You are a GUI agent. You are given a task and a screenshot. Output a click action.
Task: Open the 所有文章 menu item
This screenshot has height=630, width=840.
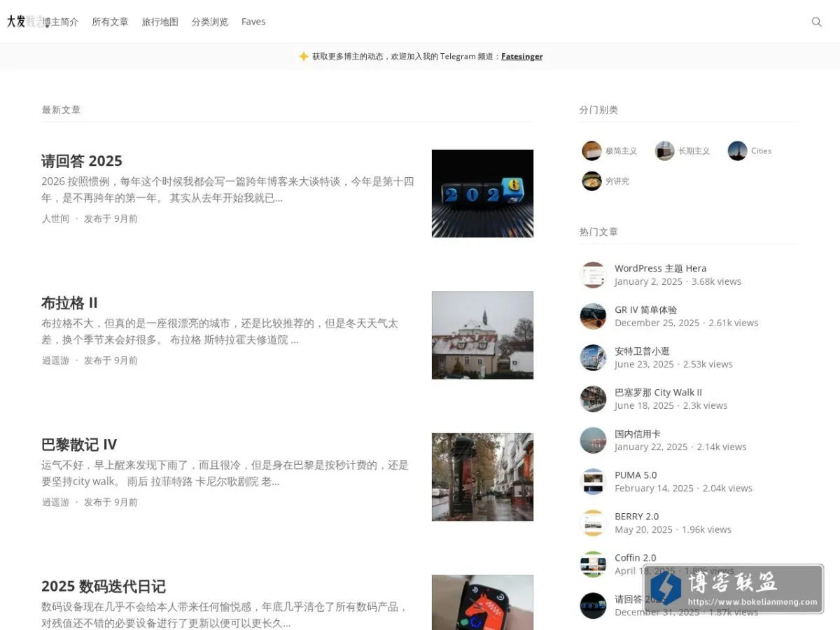(110, 22)
